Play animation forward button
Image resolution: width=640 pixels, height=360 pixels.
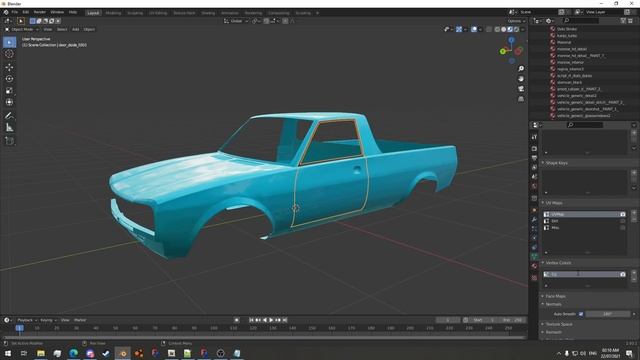[271, 320]
